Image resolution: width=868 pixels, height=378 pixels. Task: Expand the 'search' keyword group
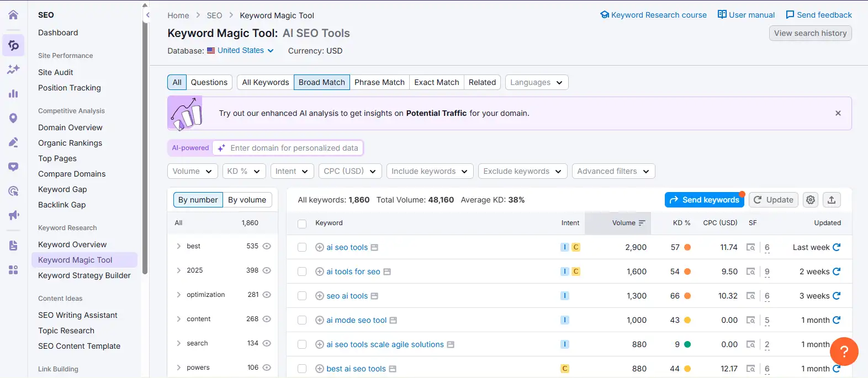(179, 343)
